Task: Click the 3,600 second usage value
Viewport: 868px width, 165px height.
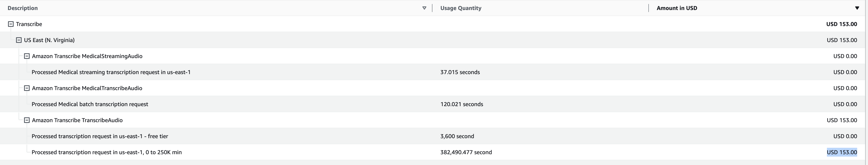Action: (457, 136)
